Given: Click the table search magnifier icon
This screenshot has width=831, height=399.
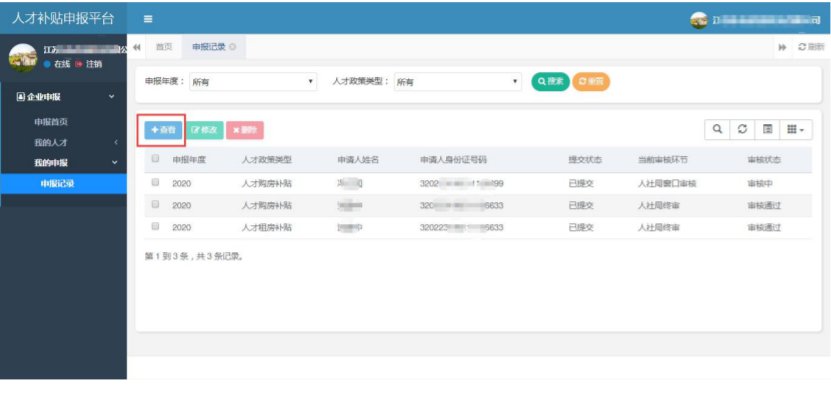Looking at the screenshot, I should (x=717, y=129).
